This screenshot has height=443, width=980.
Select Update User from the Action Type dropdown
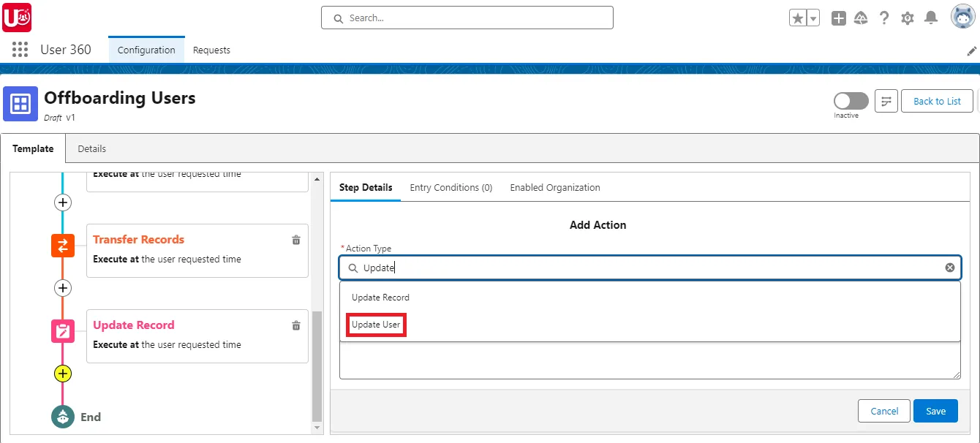tap(375, 324)
